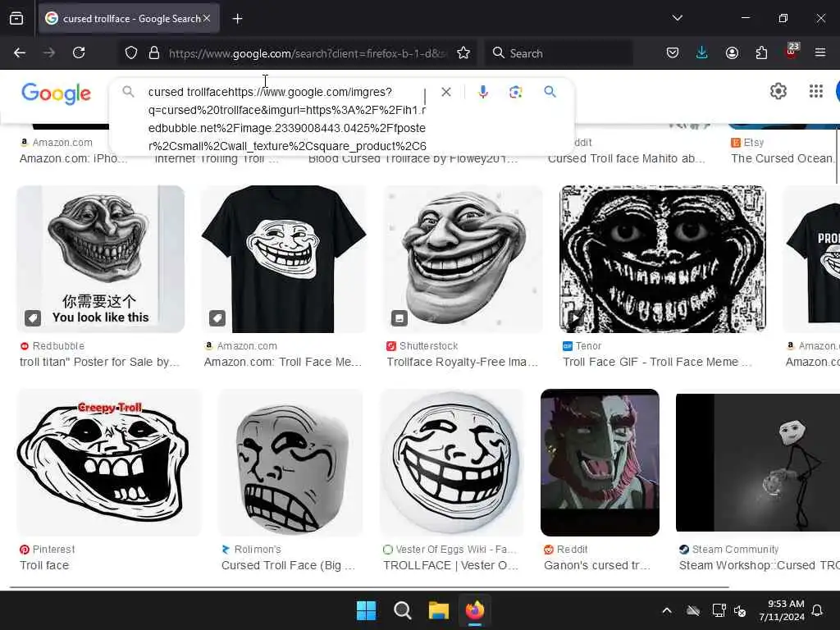This screenshot has width=840, height=630.
Task: Click the Rolimon's source label
Action: (x=257, y=549)
